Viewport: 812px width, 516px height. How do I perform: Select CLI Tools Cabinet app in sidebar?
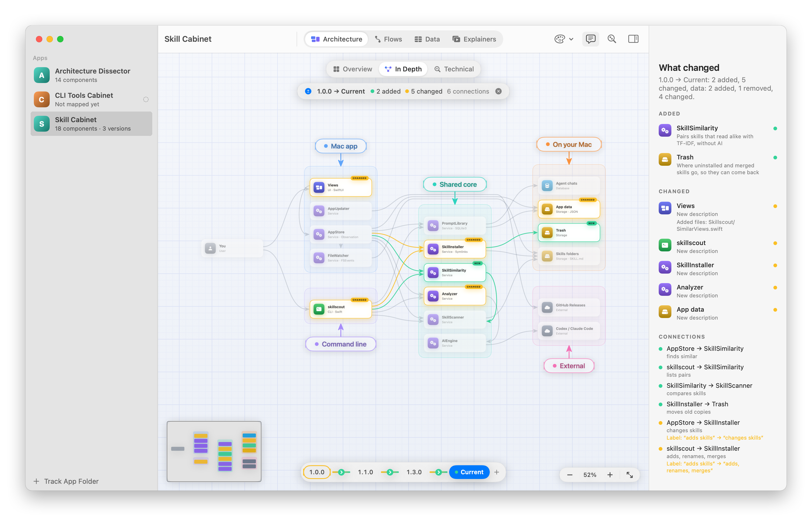(91, 99)
